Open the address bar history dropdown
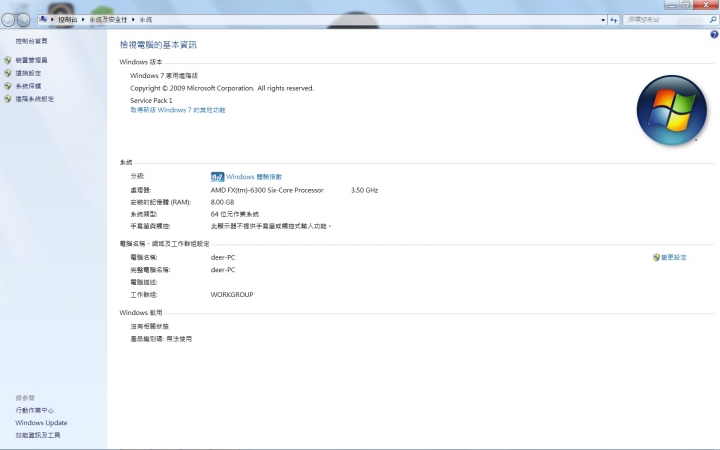 pos(603,20)
